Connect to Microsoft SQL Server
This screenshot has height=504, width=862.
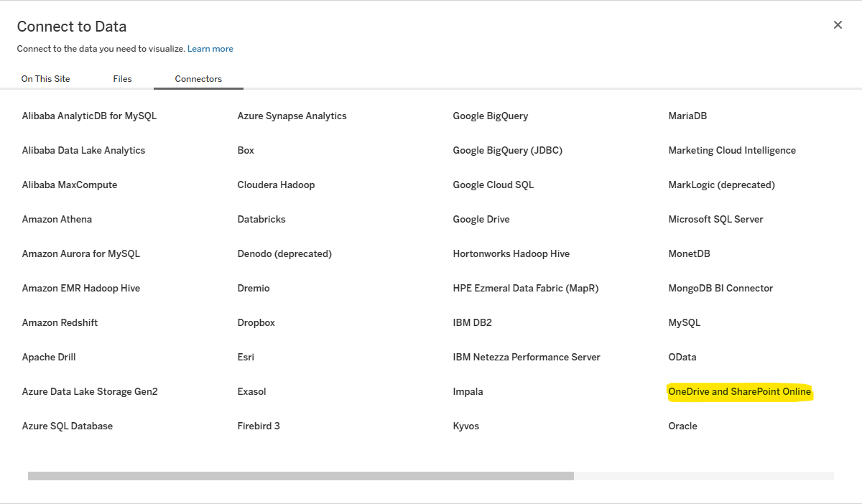[715, 219]
